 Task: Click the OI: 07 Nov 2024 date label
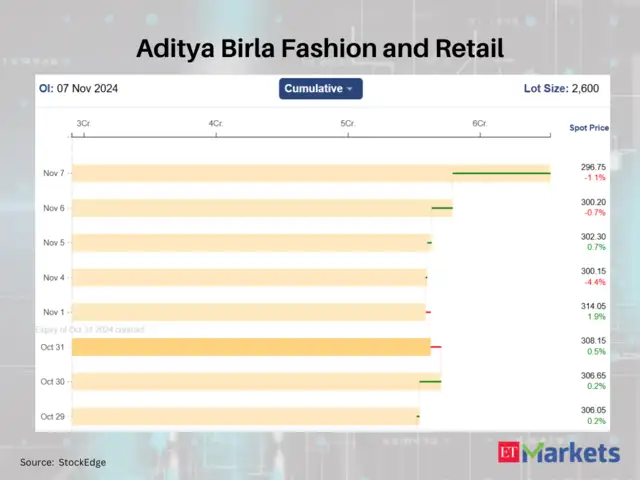(x=79, y=89)
